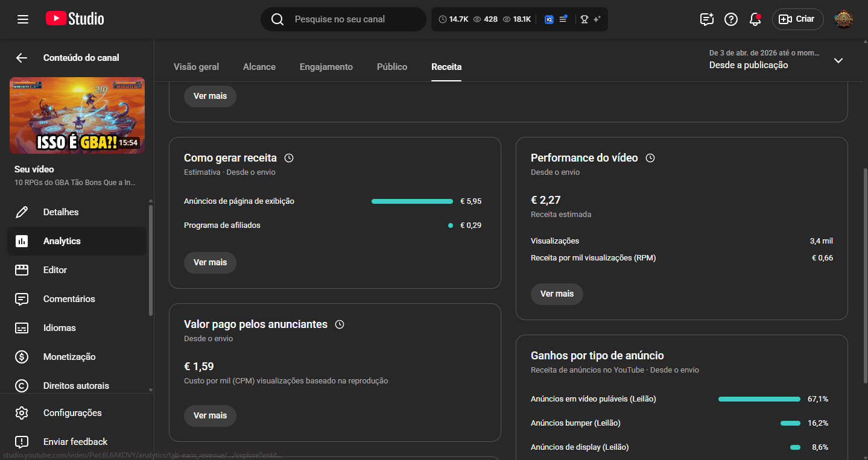Click Ver mais under Valor pago pelos anunciantes

[x=210, y=415]
